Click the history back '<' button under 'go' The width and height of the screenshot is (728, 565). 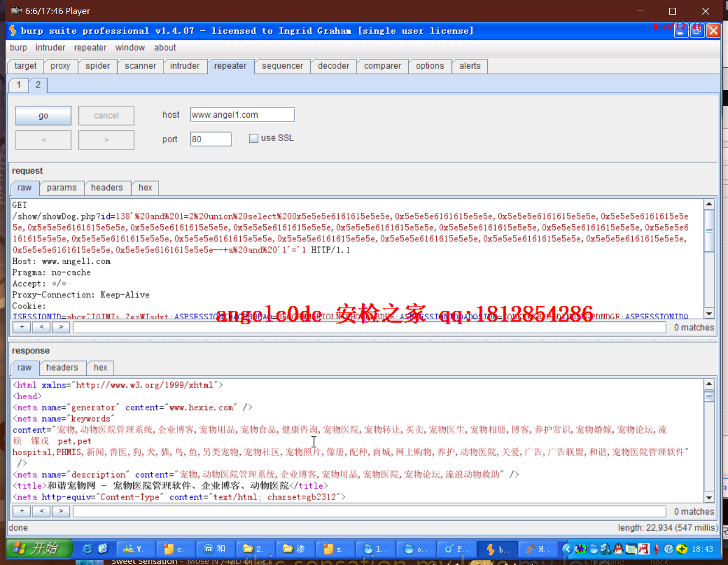[x=43, y=140]
